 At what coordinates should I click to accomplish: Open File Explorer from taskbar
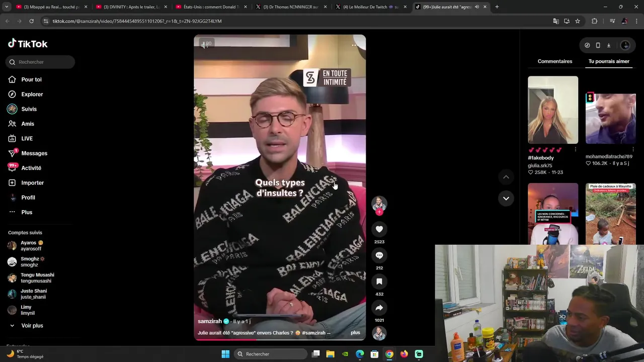(330, 354)
